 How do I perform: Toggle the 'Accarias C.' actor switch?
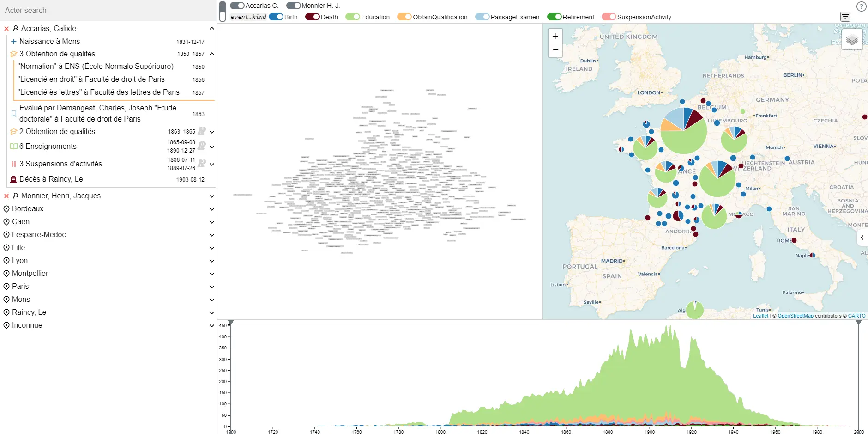click(237, 6)
